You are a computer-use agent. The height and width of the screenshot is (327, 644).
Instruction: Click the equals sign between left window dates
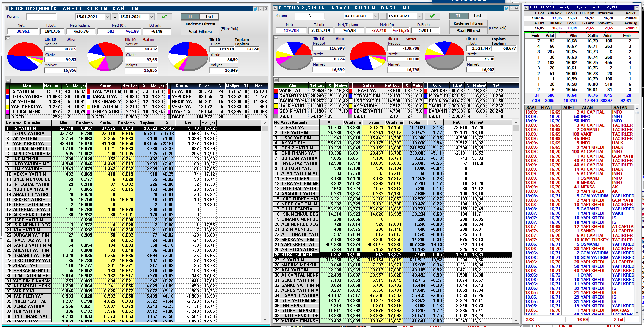(x=115, y=17)
